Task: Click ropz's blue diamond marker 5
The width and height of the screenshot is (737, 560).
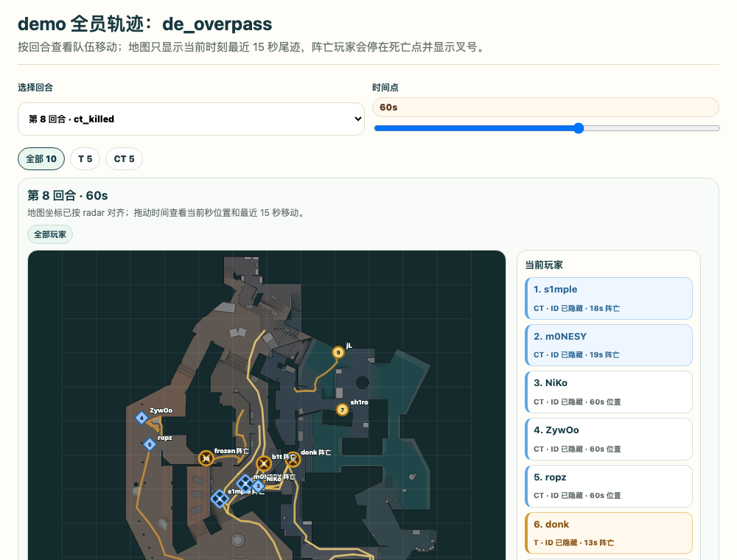Action: 150,444
